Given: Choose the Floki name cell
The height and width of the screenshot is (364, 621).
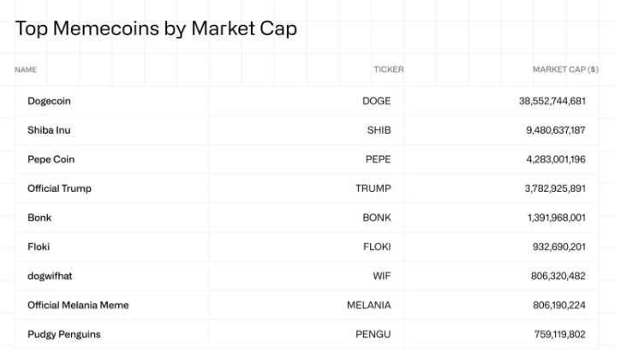Looking at the screenshot, I should coord(39,247).
